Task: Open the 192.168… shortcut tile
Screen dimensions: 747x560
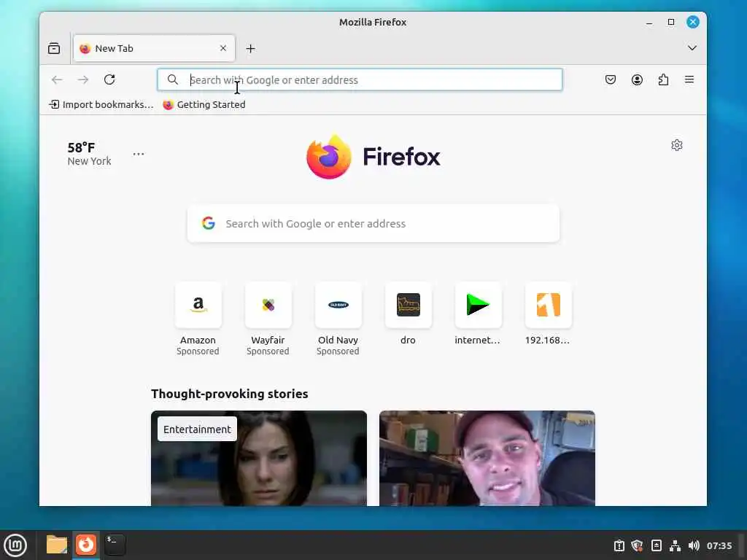Action: pyautogui.click(x=549, y=314)
